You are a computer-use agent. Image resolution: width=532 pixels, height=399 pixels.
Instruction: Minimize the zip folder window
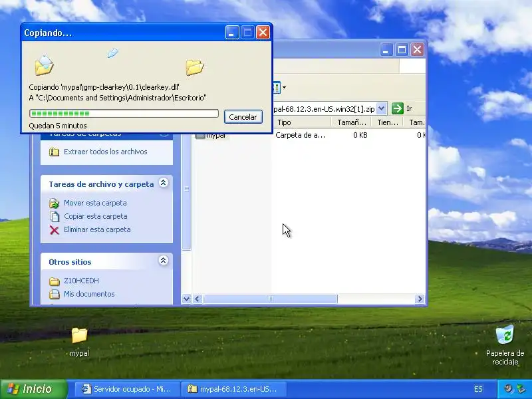[386, 50]
